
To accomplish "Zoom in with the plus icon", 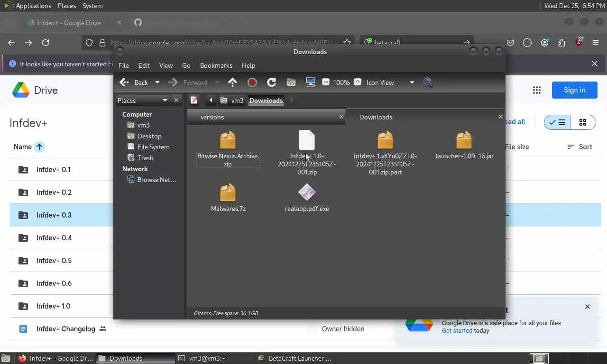I will 358,82.
